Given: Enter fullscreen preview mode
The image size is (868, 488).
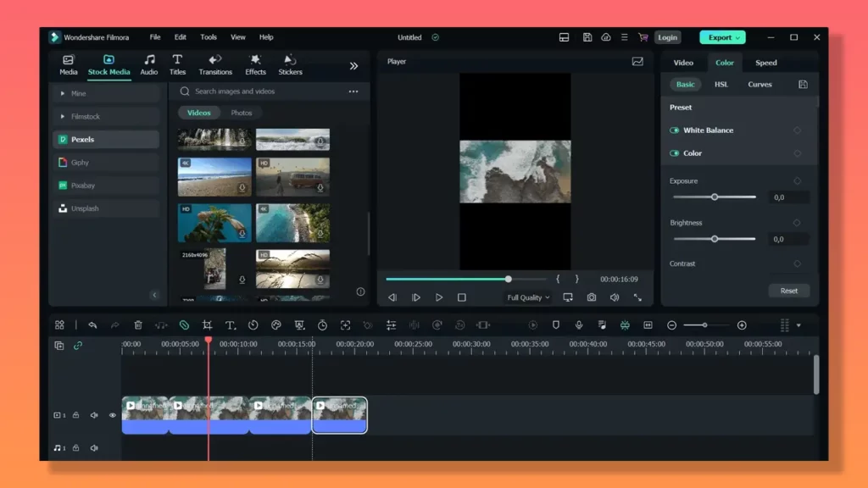Looking at the screenshot, I should [x=637, y=297].
